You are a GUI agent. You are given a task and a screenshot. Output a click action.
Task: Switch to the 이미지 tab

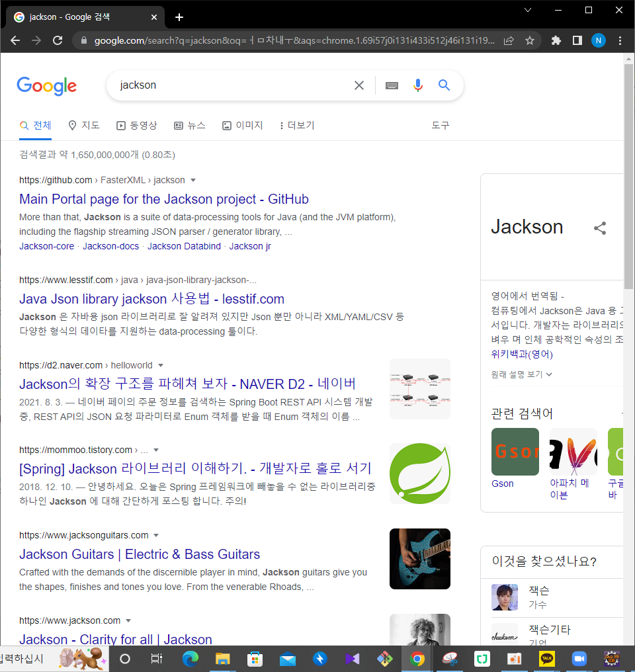click(x=243, y=126)
